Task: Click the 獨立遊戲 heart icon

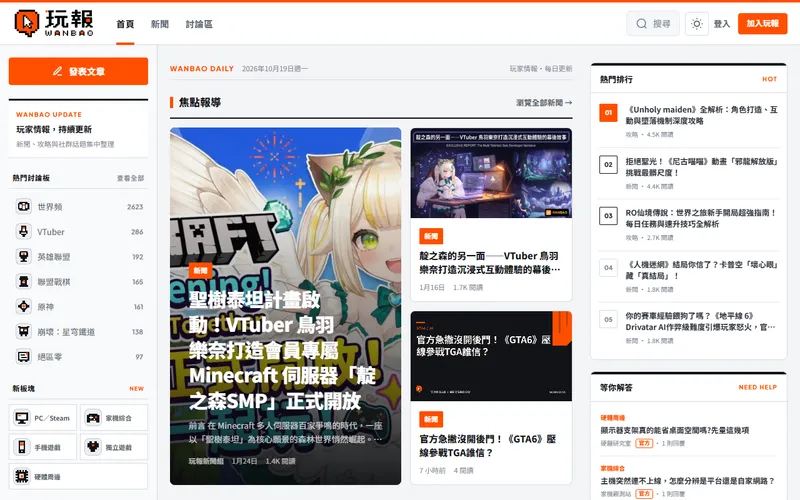Action: [x=93, y=447]
